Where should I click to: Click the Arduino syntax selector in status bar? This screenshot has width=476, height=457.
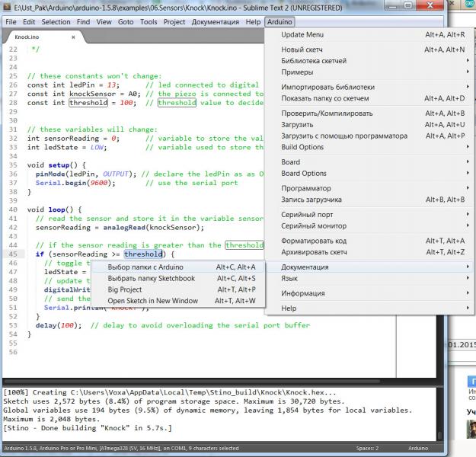(x=418, y=448)
